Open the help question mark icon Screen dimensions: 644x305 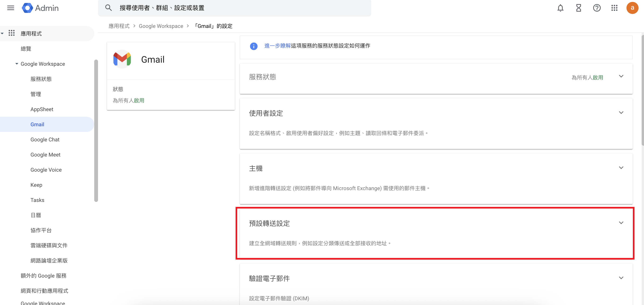(597, 8)
